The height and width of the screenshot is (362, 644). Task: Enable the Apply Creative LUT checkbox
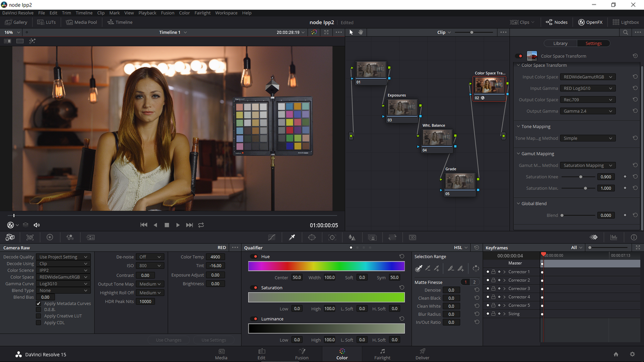point(38,316)
